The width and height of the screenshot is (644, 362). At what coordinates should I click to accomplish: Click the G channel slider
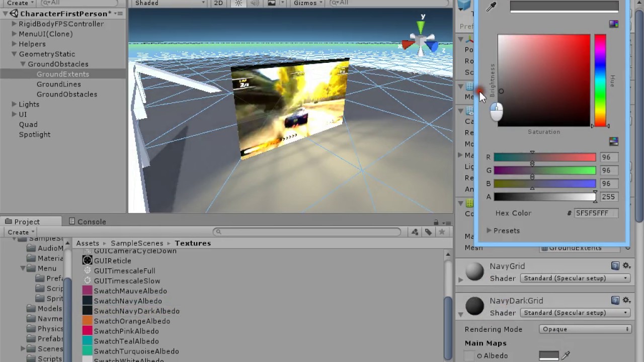click(x=545, y=170)
